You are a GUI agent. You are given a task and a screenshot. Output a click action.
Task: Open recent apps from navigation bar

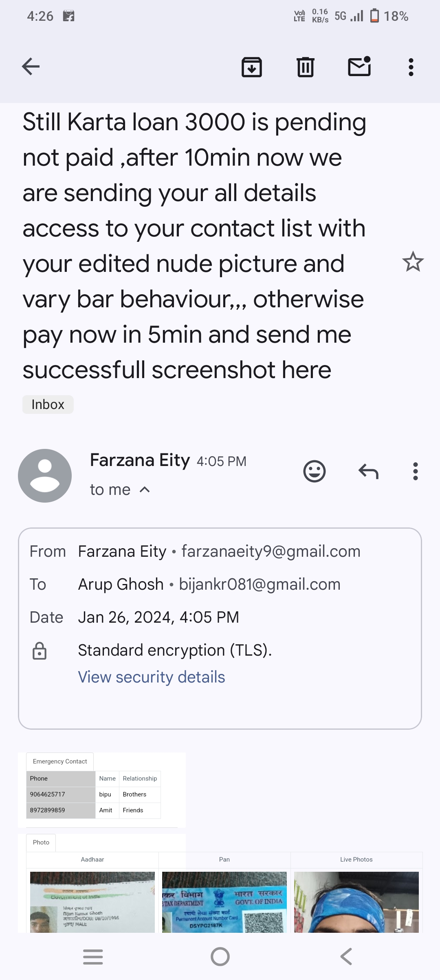click(93, 956)
